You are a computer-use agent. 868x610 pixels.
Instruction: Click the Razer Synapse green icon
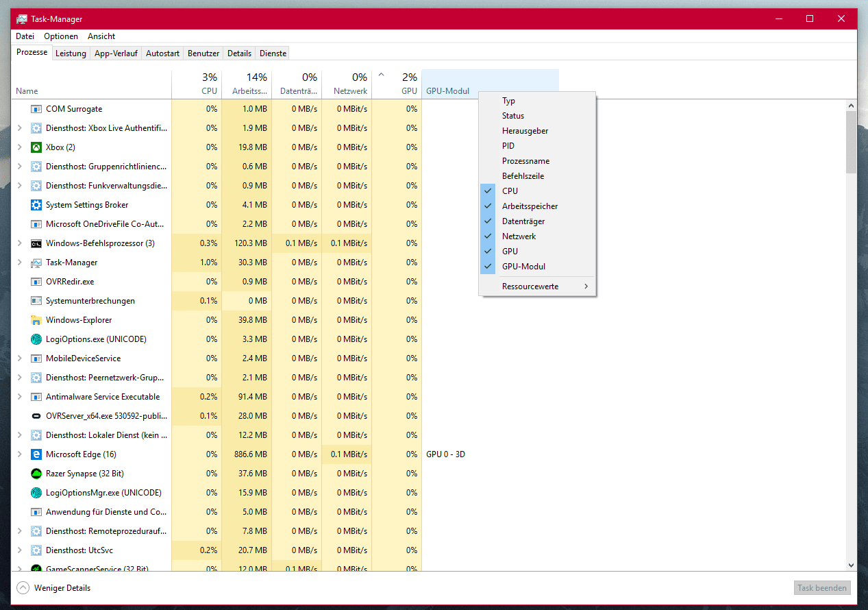pos(36,474)
